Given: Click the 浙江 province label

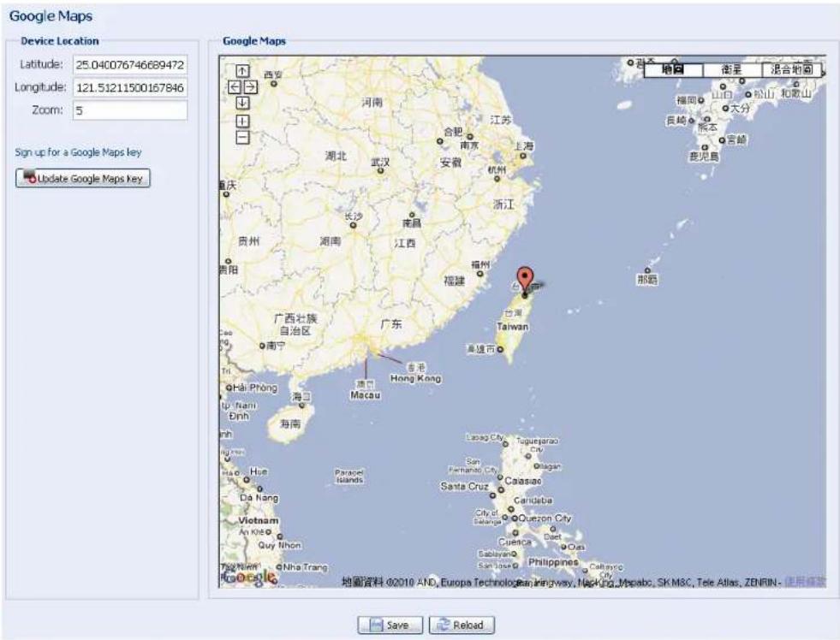Looking at the screenshot, I should [503, 204].
